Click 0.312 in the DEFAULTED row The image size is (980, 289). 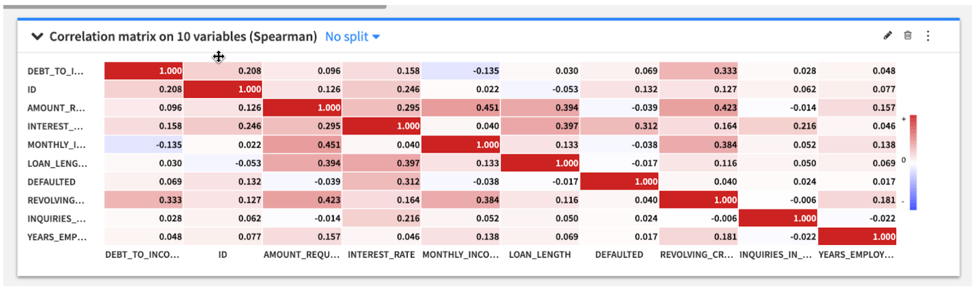click(381, 182)
